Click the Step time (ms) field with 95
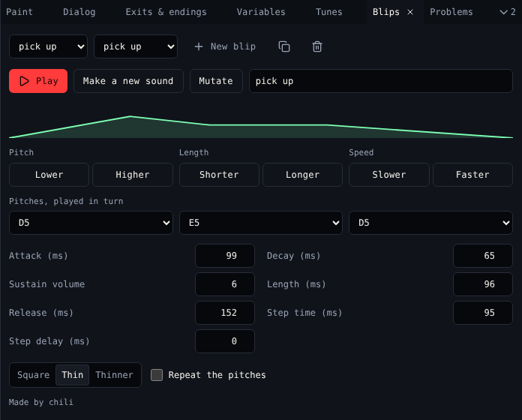The height and width of the screenshot is (420, 522). (483, 313)
